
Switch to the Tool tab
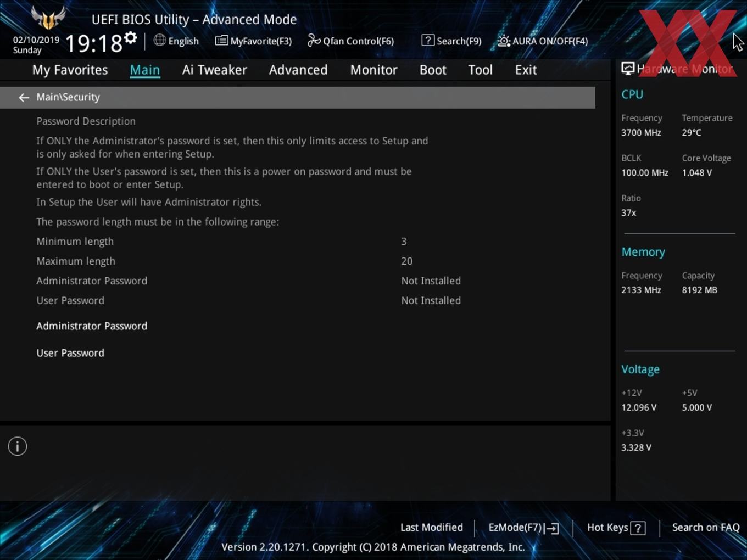pyautogui.click(x=480, y=70)
